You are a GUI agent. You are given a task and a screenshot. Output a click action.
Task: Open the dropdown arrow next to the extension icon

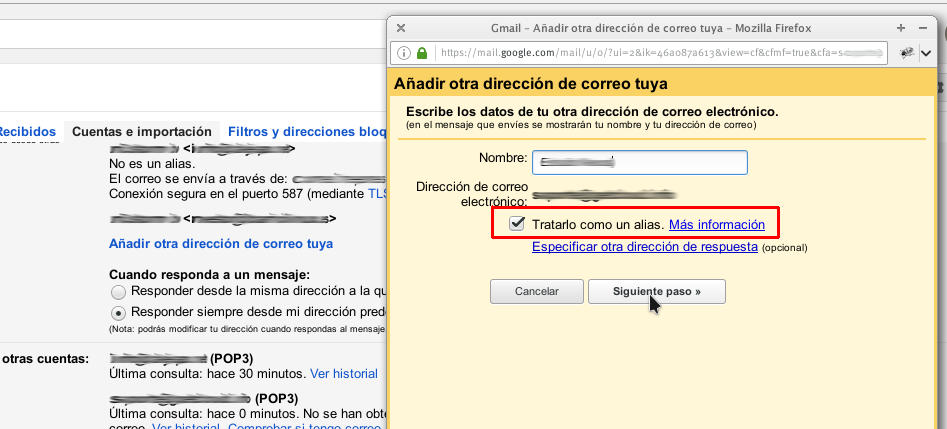[x=926, y=53]
